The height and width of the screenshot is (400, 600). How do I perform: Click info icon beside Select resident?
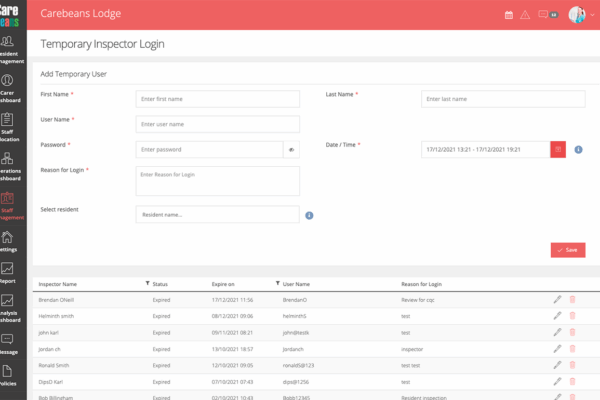(310, 215)
